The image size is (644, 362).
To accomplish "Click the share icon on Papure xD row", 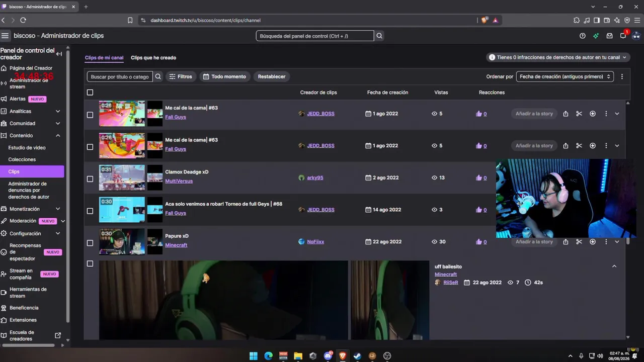I will click(x=566, y=242).
